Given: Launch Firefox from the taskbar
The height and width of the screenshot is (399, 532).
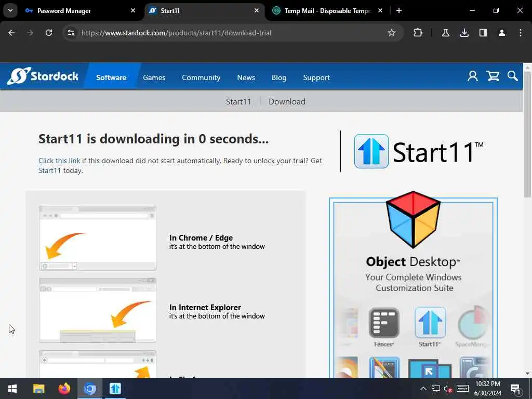Looking at the screenshot, I should tap(64, 389).
